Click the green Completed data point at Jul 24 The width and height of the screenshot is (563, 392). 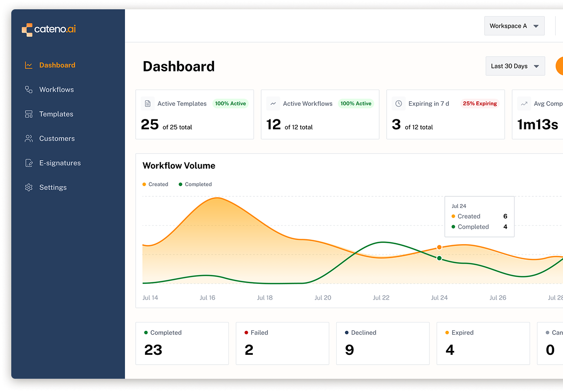tap(439, 258)
